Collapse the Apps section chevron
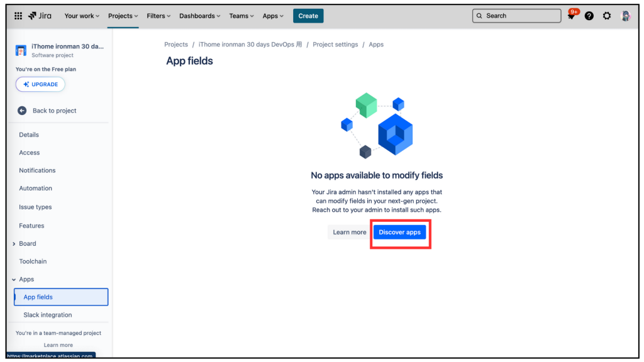Screen dimensions: 644x362 click(x=14, y=280)
